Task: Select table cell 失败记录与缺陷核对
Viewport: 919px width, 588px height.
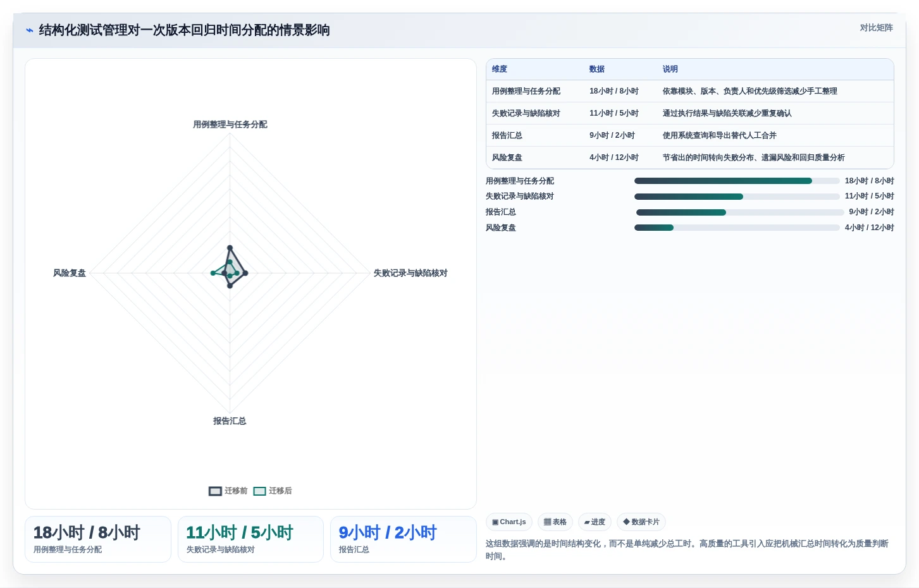Action: pos(526,114)
